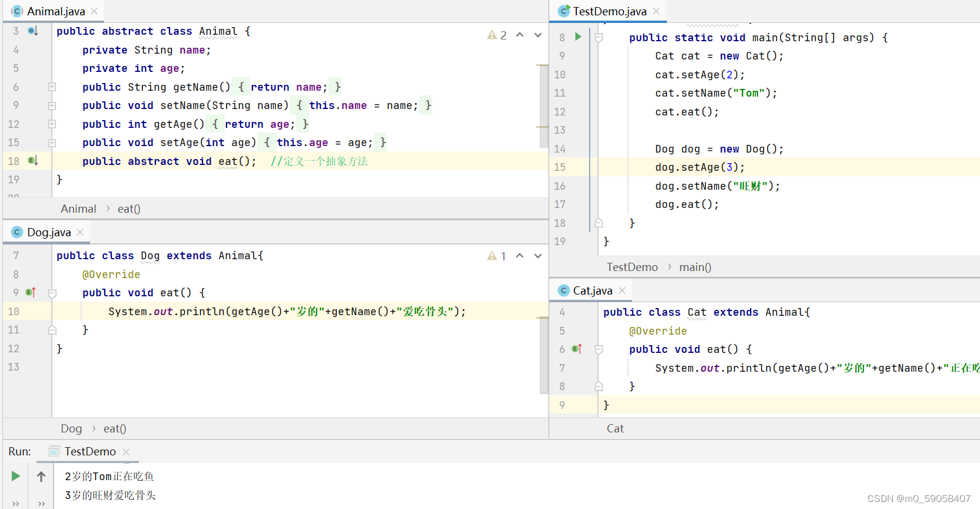
Task: Show more actions below the up arrow
Action: pos(41,504)
